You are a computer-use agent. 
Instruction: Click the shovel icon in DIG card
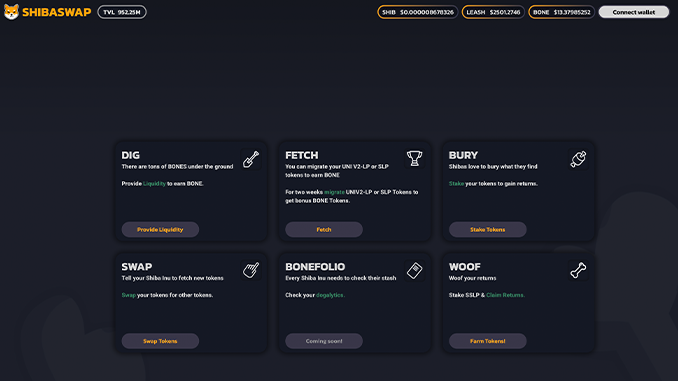click(251, 159)
